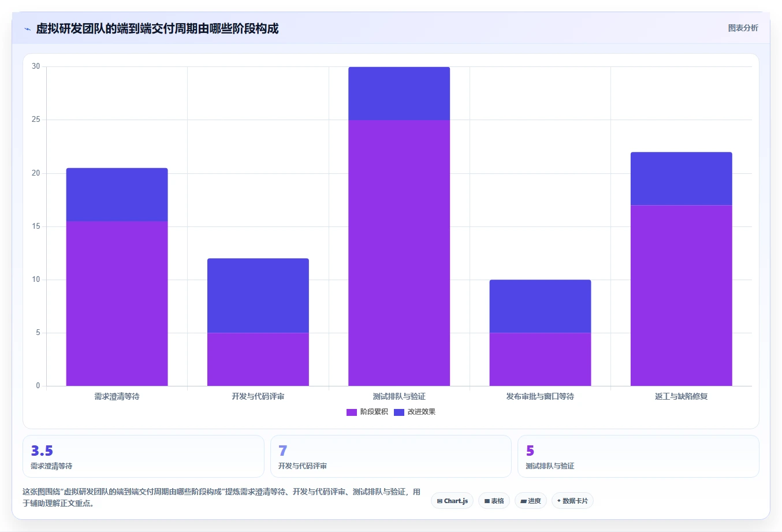The image size is (782, 532).
Task: Click the blue 改进效果 legend swatch
Action: 399,412
